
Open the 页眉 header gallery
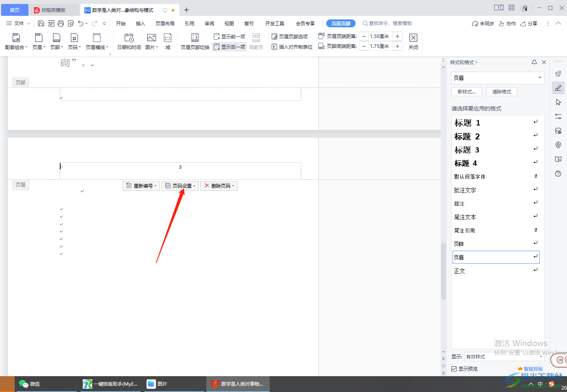pyautogui.click(x=39, y=42)
